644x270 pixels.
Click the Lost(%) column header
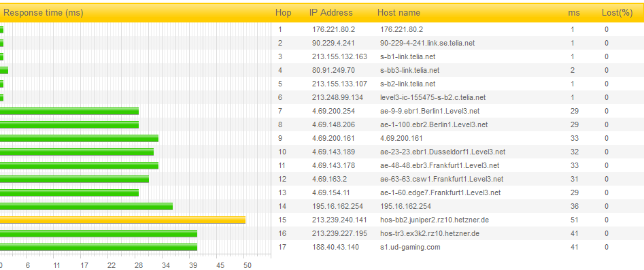tap(617, 13)
